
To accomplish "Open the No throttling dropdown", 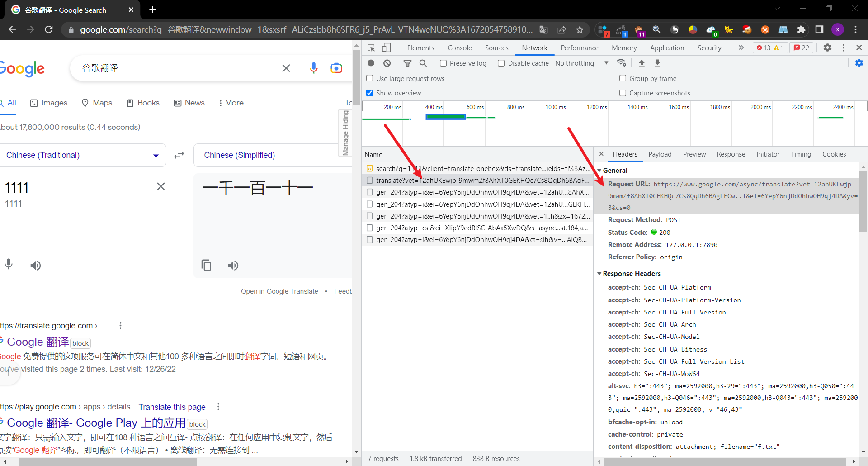I will point(581,63).
